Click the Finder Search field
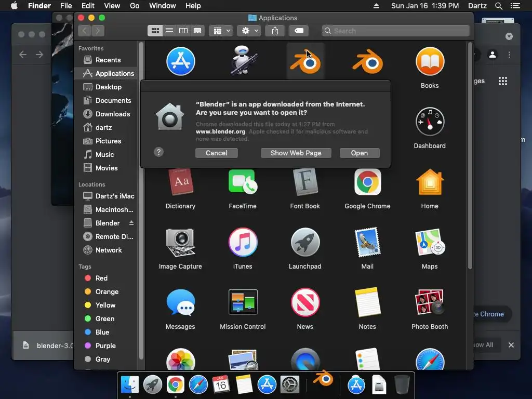 (x=396, y=31)
